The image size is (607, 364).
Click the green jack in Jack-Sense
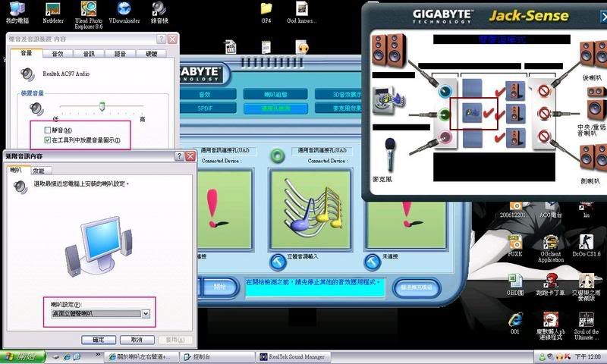pos(445,114)
